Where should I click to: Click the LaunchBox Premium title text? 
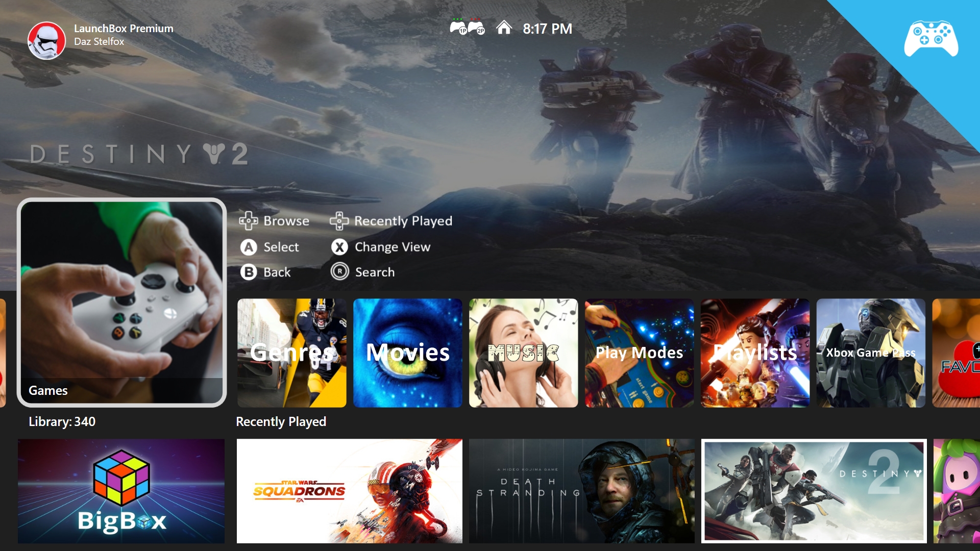[124, 29]
